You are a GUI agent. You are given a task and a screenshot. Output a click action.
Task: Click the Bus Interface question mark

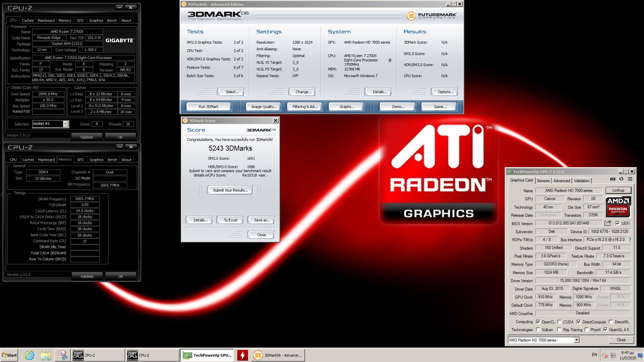pyautogui.click(x=630, y=240)
